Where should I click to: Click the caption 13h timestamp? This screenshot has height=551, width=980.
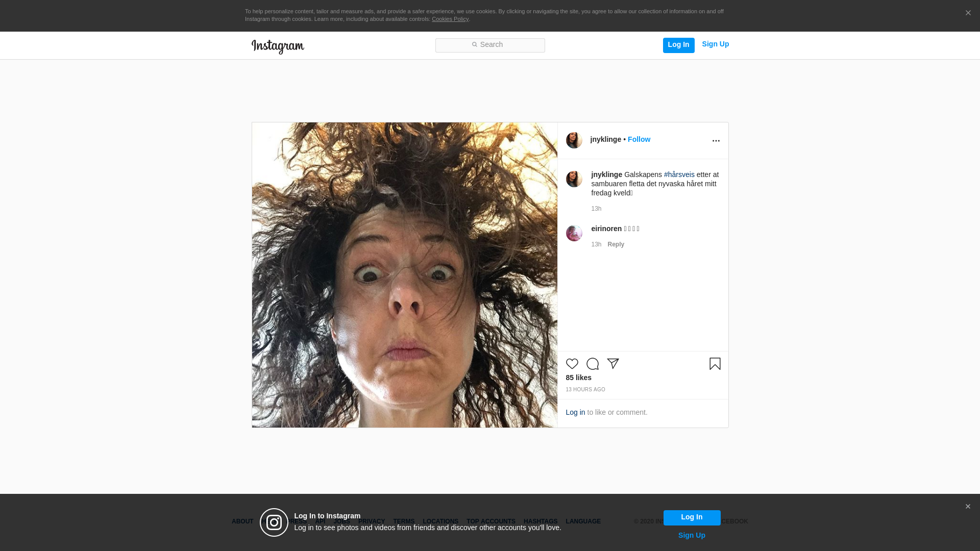(596, 209)
